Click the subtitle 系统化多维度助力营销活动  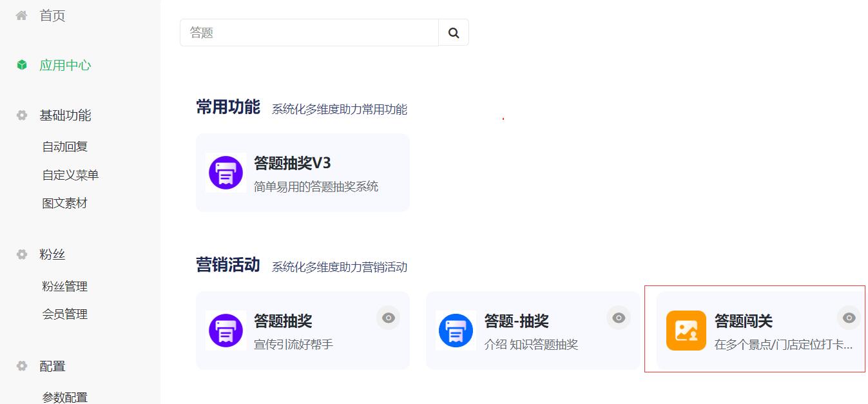(x=339, y=267)
